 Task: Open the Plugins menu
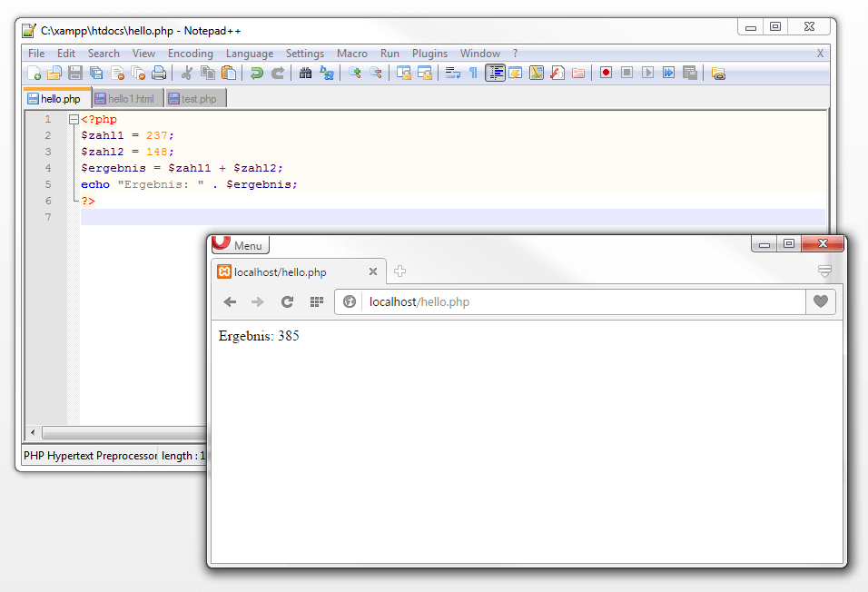[429, 54]
